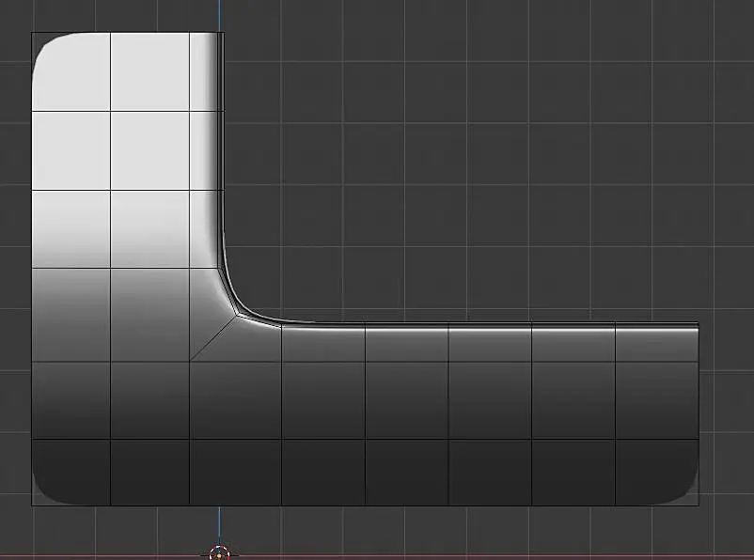The height and width of the screenshot is (560, 754).
Task: Select the top-left rounded corner face
Action: (71, 72)
